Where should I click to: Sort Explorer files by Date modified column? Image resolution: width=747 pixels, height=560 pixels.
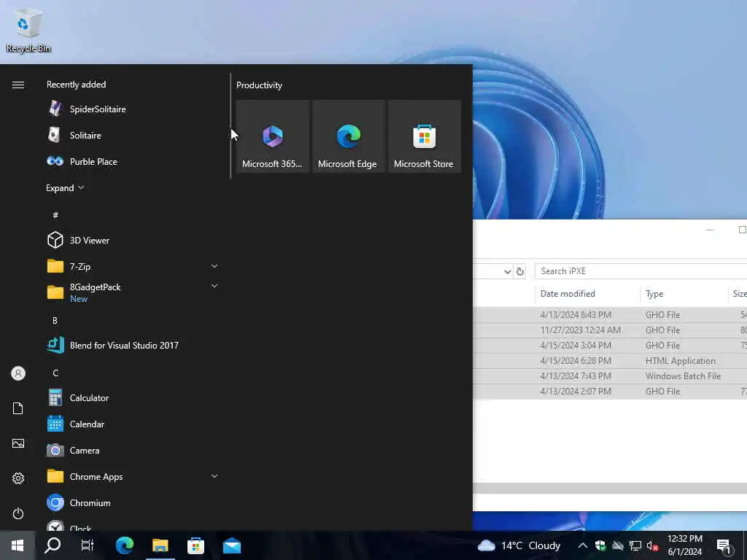pos(588,294)
